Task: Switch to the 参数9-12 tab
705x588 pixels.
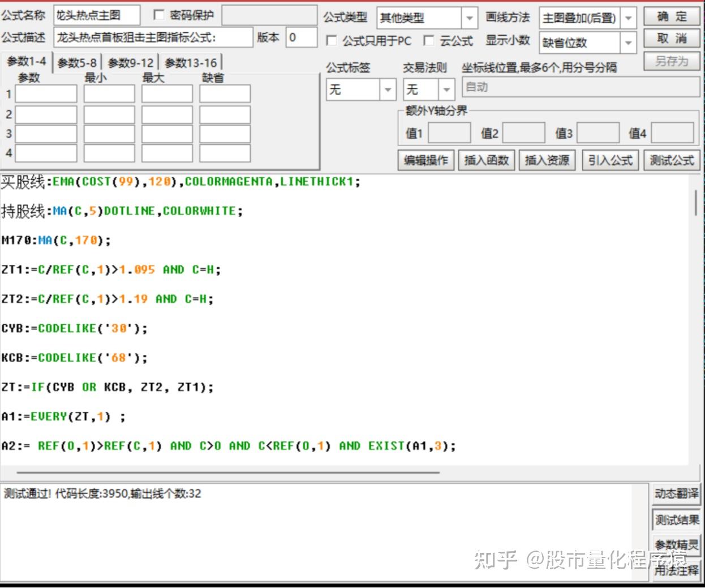Action: tap(131, 63)
